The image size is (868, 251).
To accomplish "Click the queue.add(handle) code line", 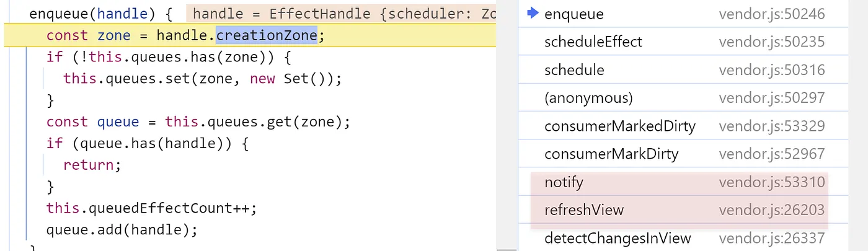I will click(x=122, y=230).
